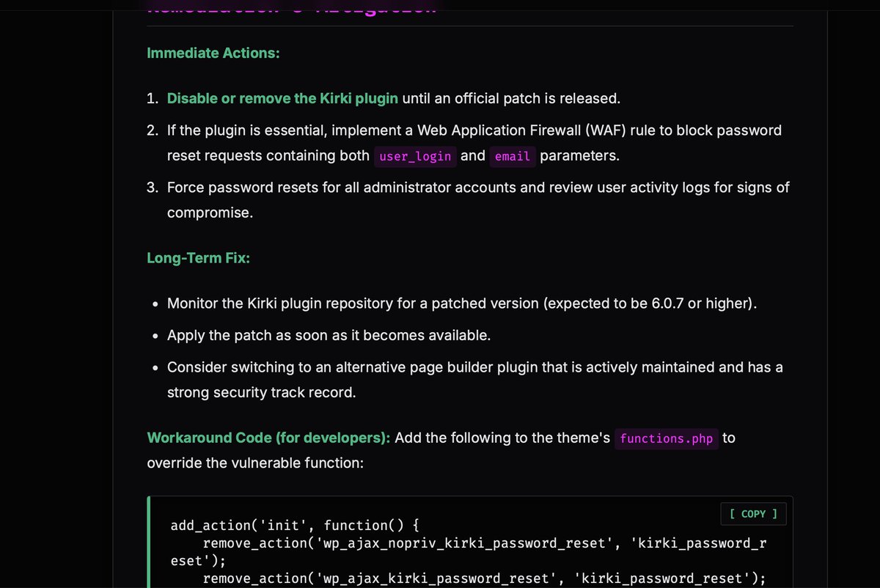Click the 'Immediate Actions:' heading
The image size is (880, 588).
[x=213, y=54]
